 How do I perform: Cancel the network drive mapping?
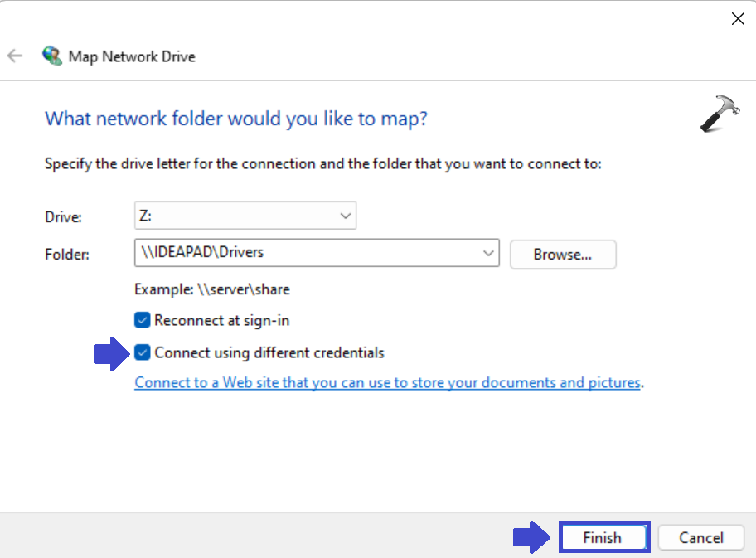tap(700, 537)
